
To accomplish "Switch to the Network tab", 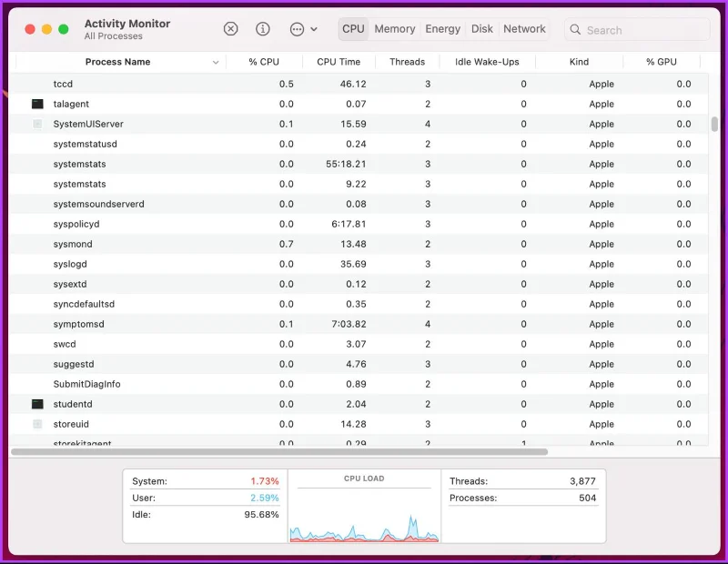I will click(x=524, y=29).
